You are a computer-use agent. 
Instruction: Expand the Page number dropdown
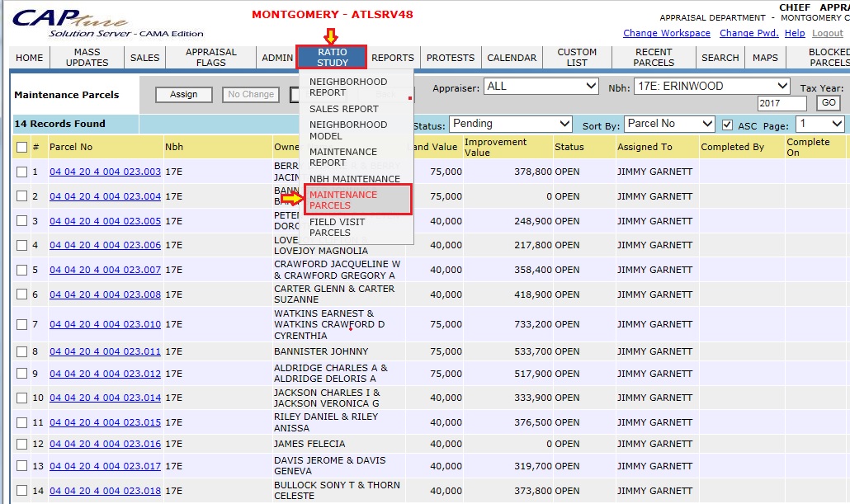point(819,125)
